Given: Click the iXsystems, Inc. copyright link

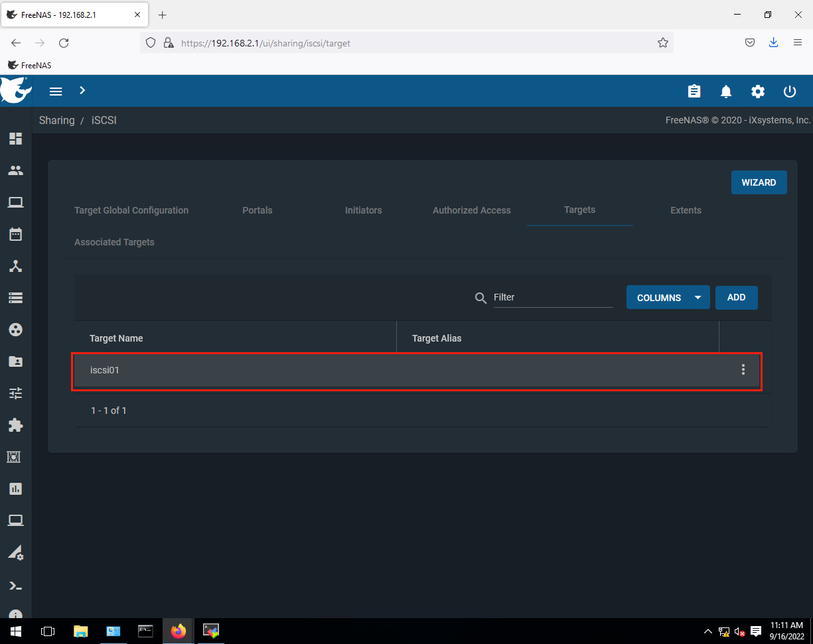Looking at the screenshot, I should tap(780, 120).
